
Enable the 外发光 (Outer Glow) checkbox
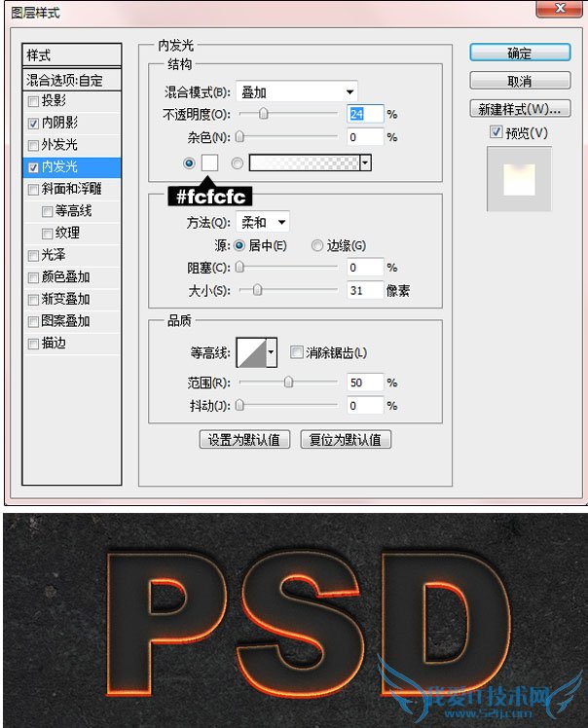click(x=33, y=146)
